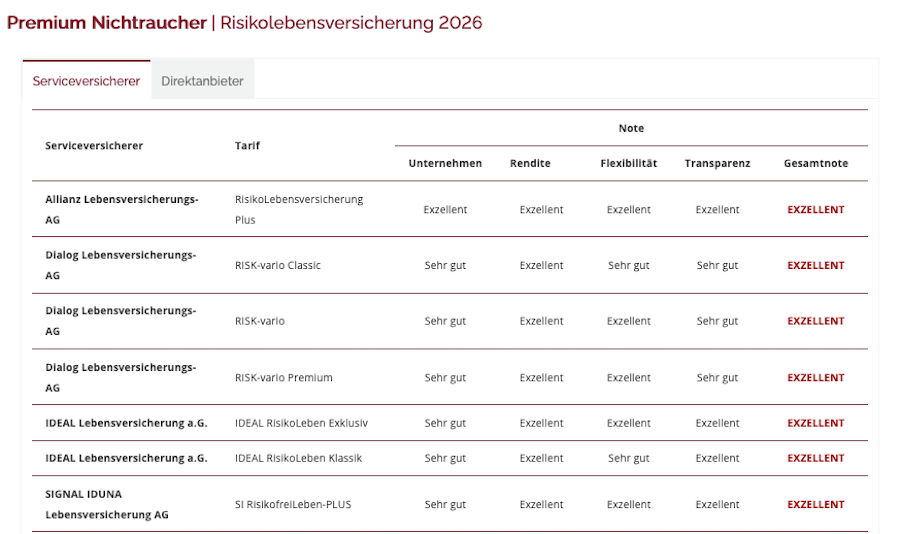Click the Rendite column header
The width and height of the screenshot is (900, 534).
point(530,163)
